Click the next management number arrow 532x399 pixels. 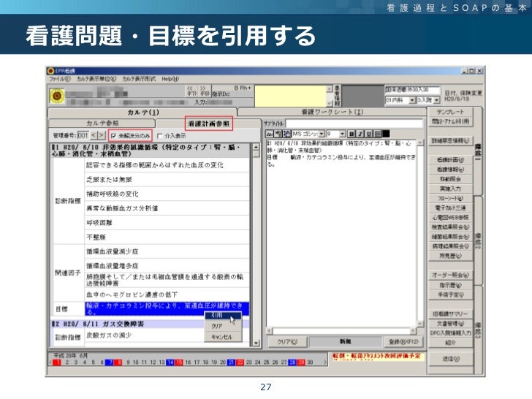click(x=102, y=135)
